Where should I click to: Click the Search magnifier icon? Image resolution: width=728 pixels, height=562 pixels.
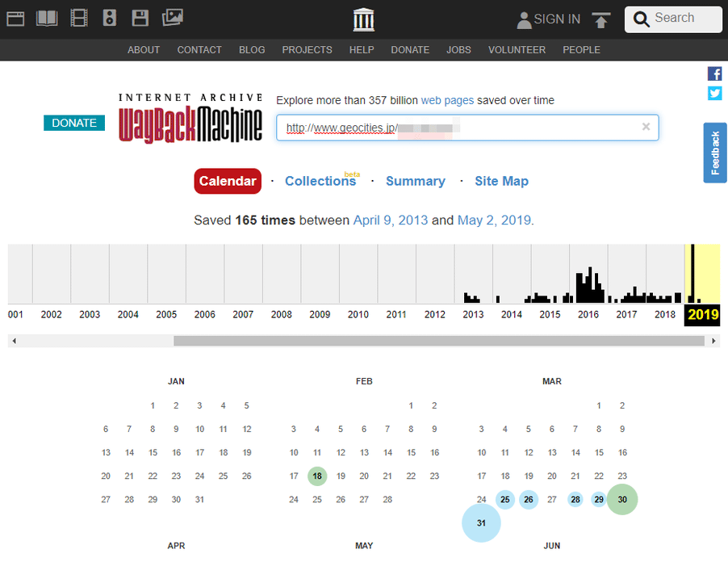coord(642,19)
